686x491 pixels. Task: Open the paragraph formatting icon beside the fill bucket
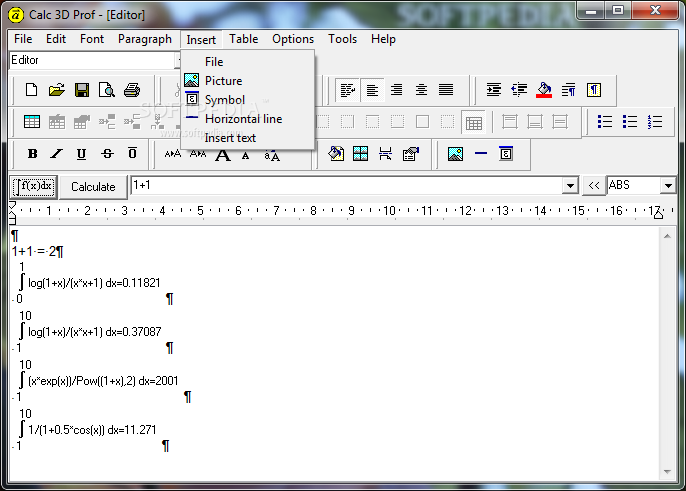coord(569,90)
